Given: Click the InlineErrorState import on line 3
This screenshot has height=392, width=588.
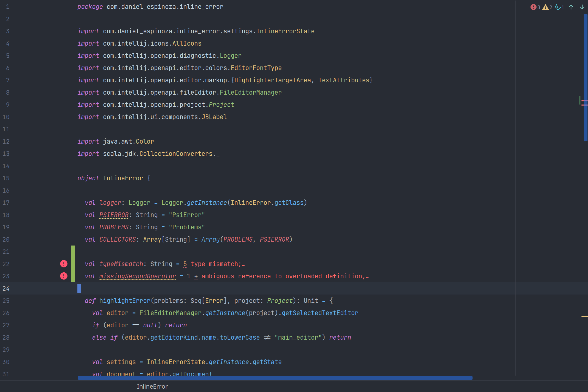Looking at the screenshot, I should [285, 31].
